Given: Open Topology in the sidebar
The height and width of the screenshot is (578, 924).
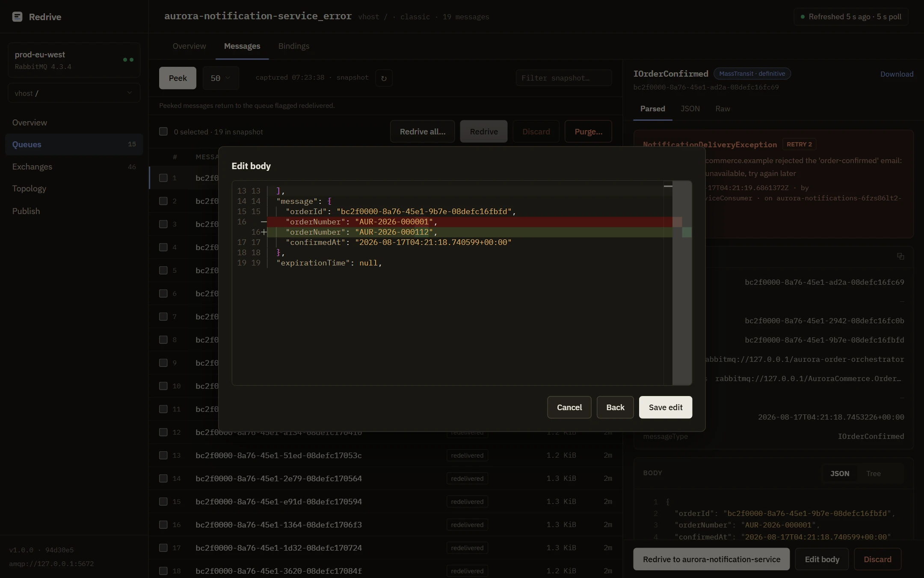Looking at the screenshot, I should 74,188.
